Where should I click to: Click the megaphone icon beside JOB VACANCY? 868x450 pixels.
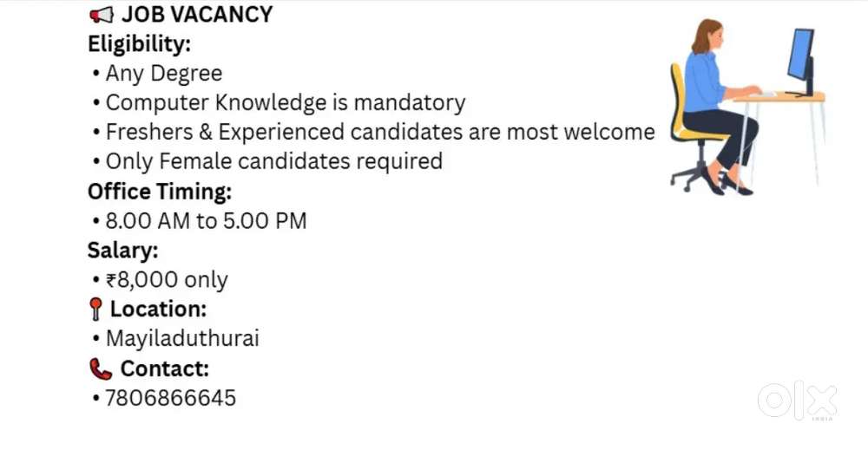(101, 15)
